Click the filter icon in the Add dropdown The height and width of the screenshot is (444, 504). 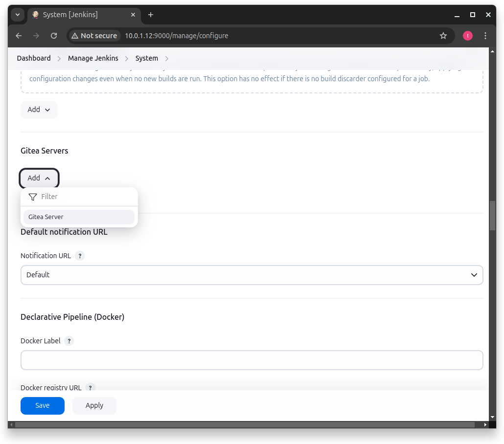click(32, 197)
